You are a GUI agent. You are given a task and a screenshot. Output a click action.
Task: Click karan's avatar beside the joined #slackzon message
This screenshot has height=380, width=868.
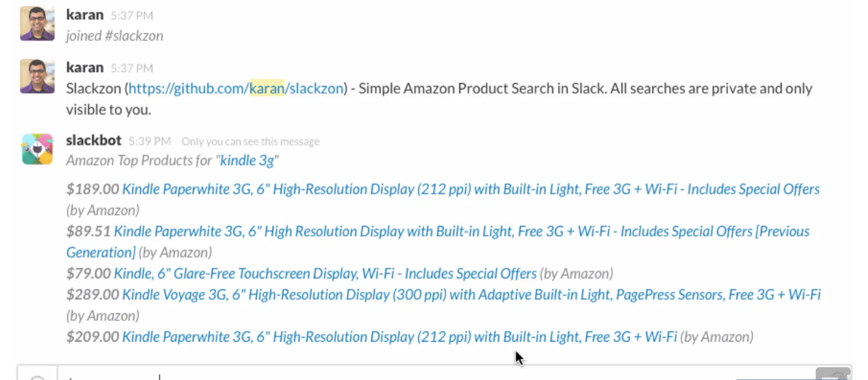tap(37, 24)
